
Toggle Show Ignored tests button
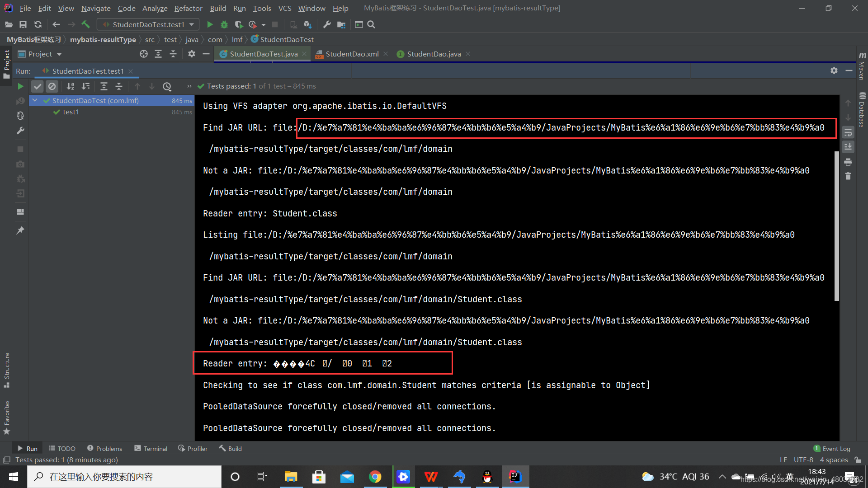click(x=52, y=86)
